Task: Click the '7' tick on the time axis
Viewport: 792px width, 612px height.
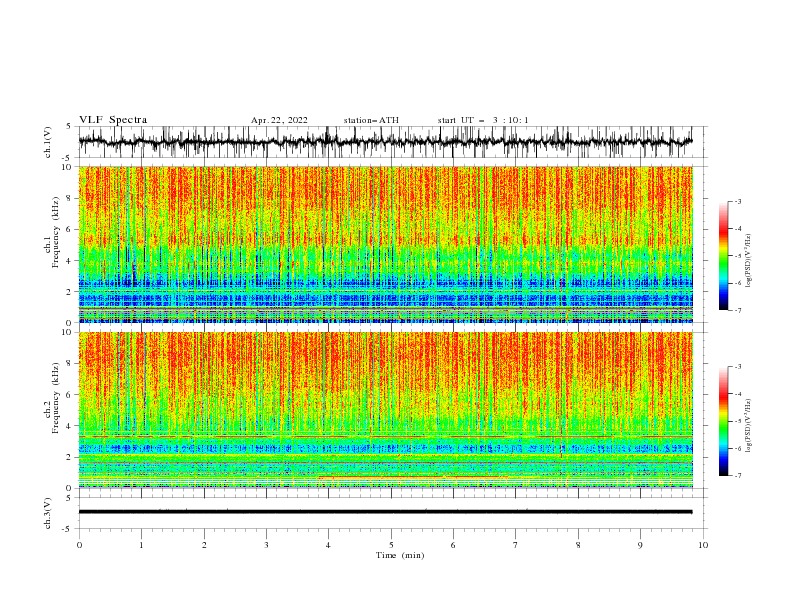Action: (516, 545)
